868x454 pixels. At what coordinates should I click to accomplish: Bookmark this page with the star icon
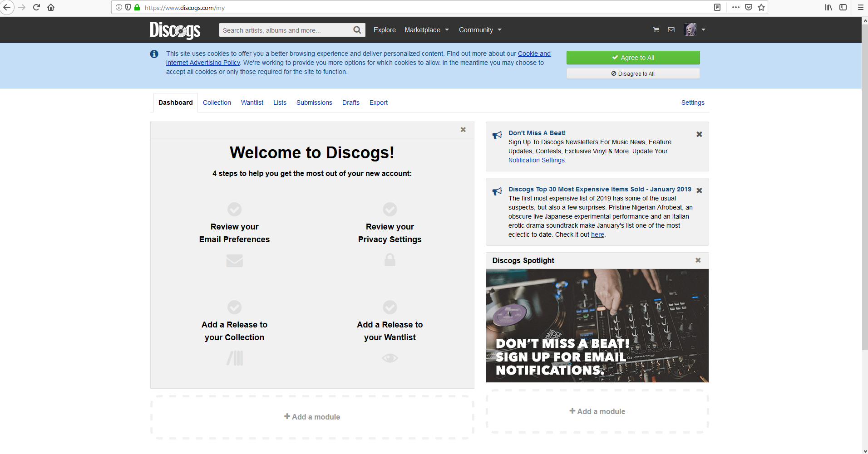point(761,7)
